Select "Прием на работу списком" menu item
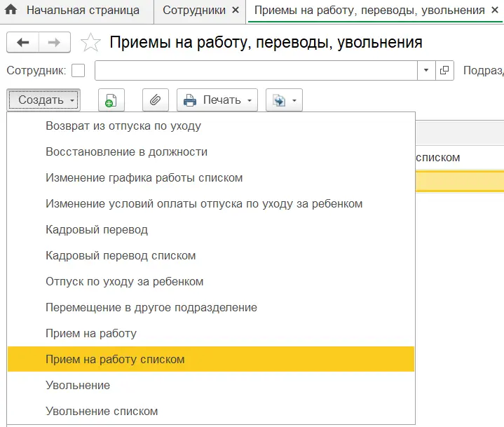Screen dimensions: 504x427 (x=115, y=359)
